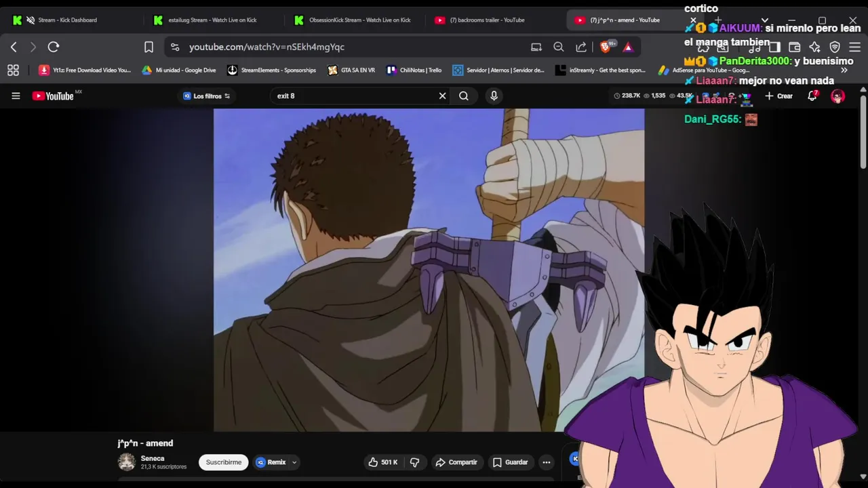Open the Servidor Aternos bookmark
Screen dimensions: 868x488
(498, 70)
